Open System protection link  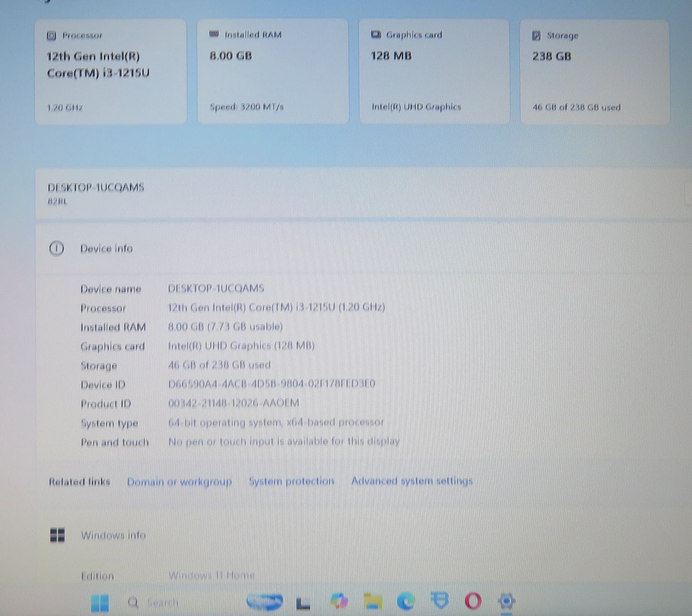[x=291, y=481]
